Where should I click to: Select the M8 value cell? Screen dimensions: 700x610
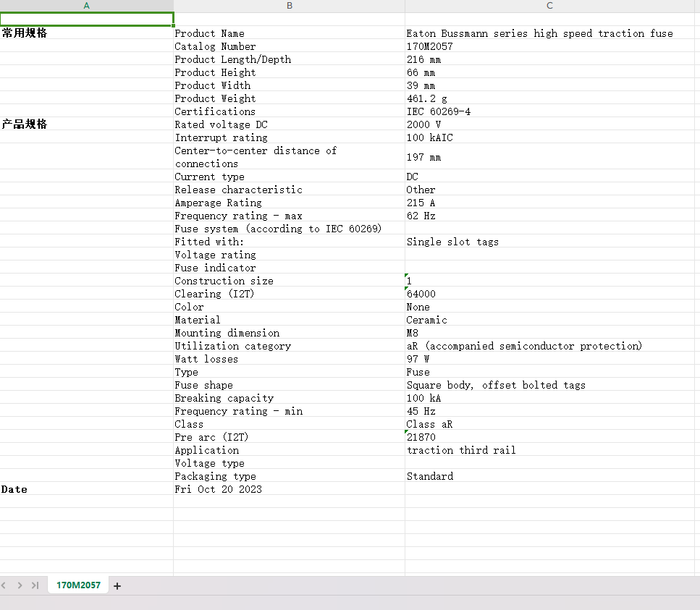(x=549, y=332)
